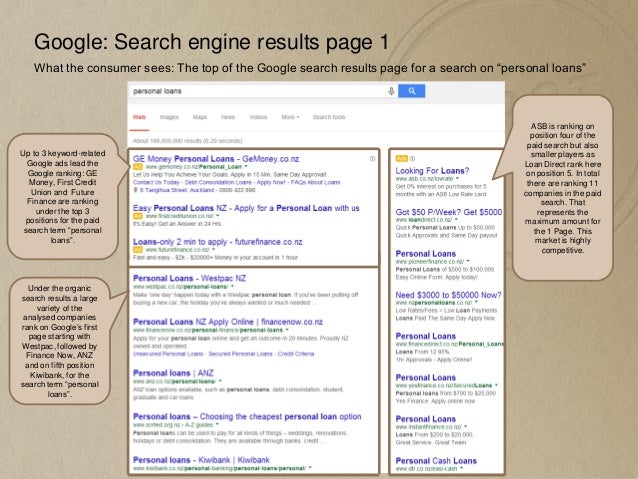Click FAQs About Loans sitelink
Screen dimensions: 638x479
click(x=315, y=182)
